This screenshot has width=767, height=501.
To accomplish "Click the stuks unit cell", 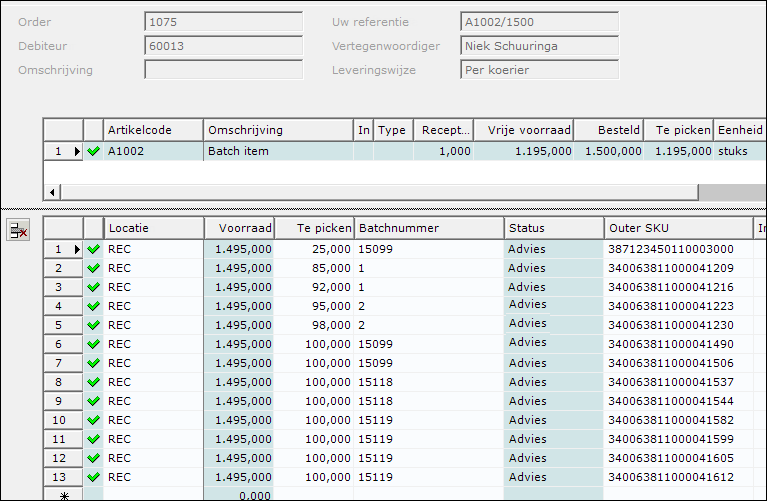I will [x=740, y=151].
